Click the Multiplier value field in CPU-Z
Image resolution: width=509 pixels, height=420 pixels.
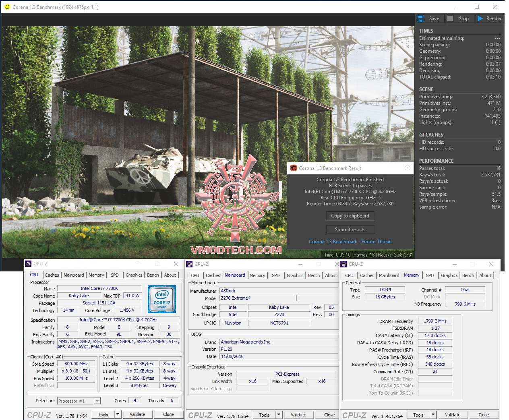coord(76,371)
